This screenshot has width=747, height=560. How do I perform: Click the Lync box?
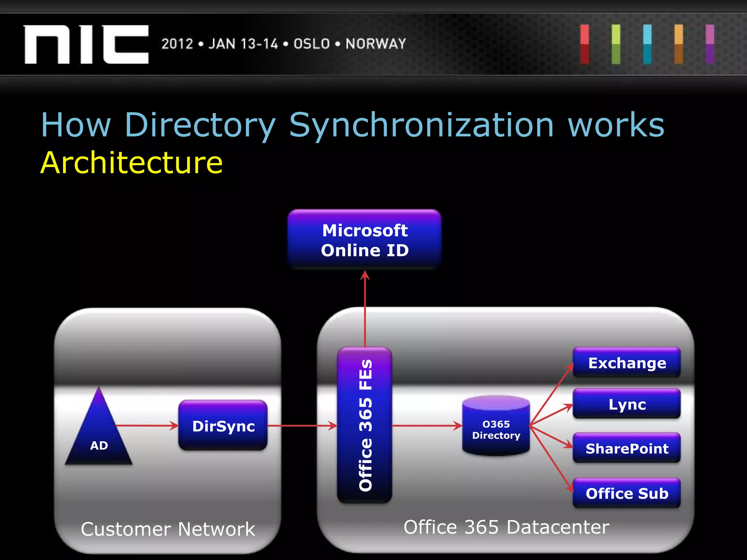[x=627, y=404]
